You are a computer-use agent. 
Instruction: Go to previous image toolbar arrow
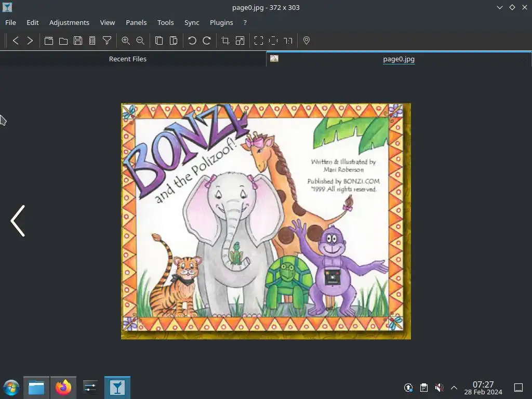pyautogui.click(x=16, y=41)
